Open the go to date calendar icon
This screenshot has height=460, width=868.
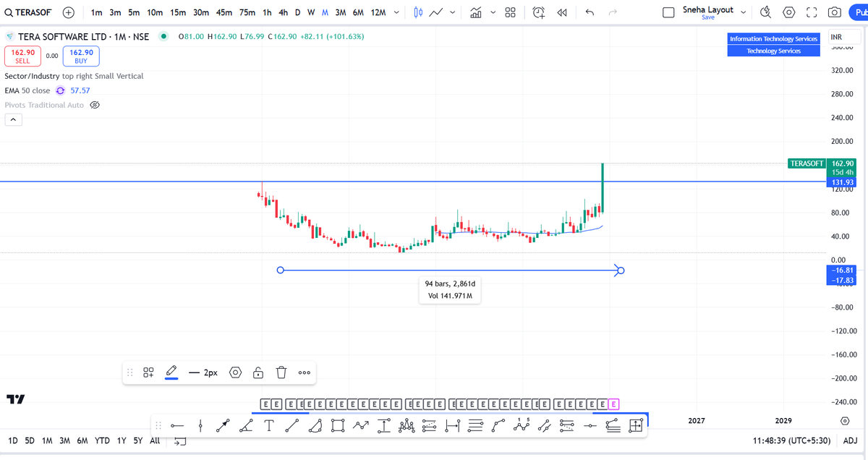(x=181, y=440)
